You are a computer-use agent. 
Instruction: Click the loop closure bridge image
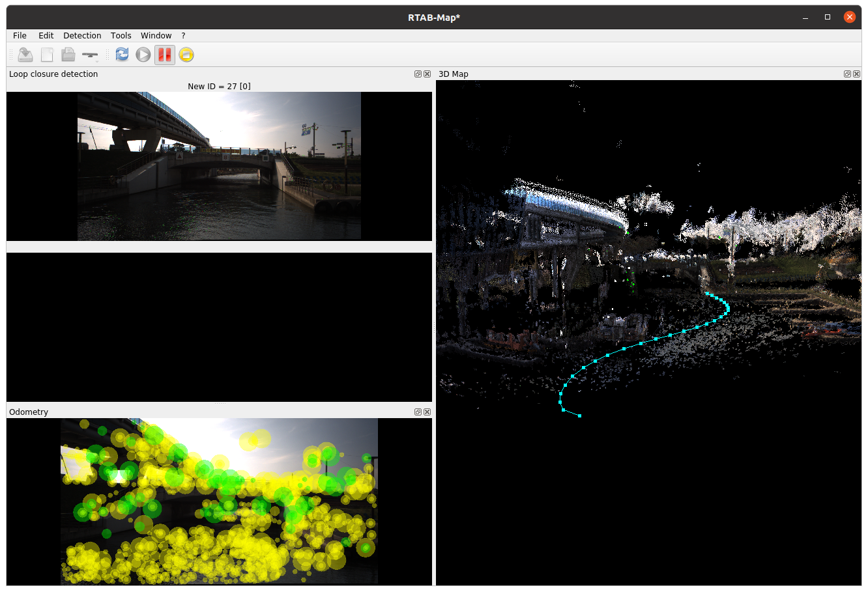pyautogui.click(x=219, y=166)
